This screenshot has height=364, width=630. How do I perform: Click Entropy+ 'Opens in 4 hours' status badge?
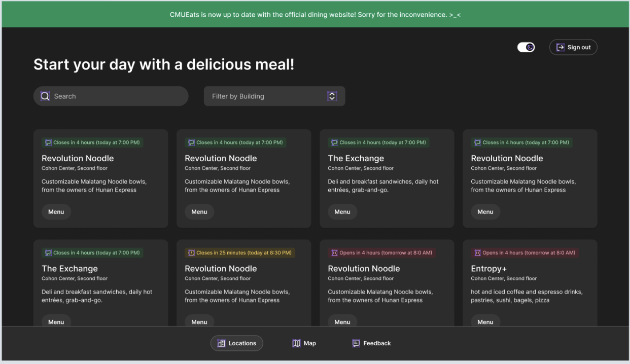click(524, 252)
